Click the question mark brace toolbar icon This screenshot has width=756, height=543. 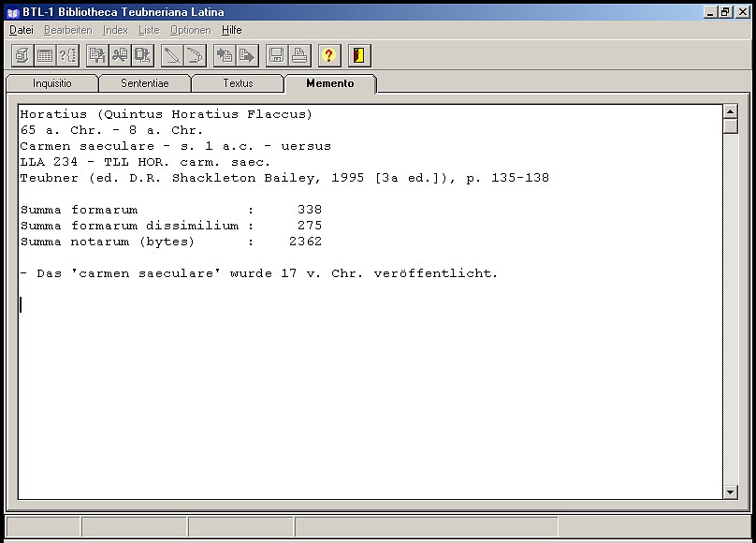67,55
